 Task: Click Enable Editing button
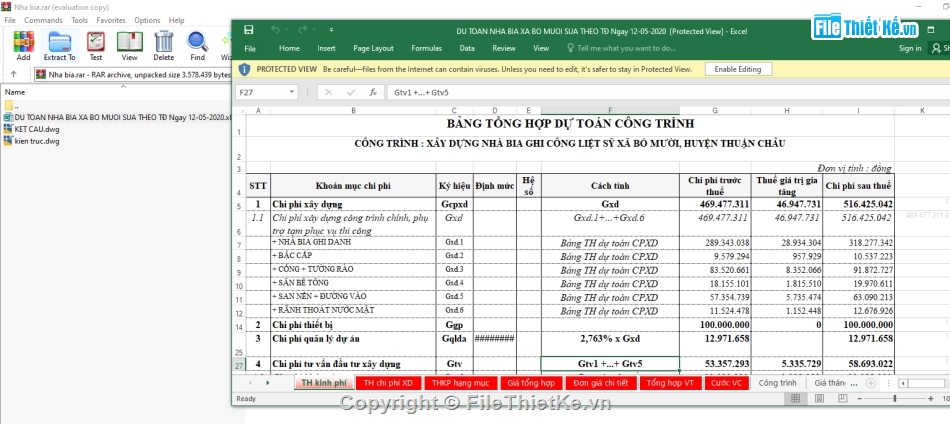[738, 69]
